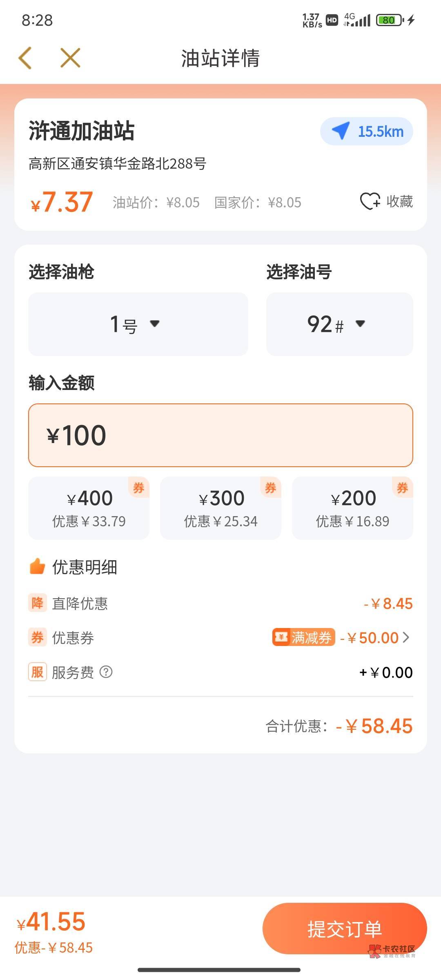
Task: Tap the 降 direct discount badge
Action: click(x=37, y=603)
